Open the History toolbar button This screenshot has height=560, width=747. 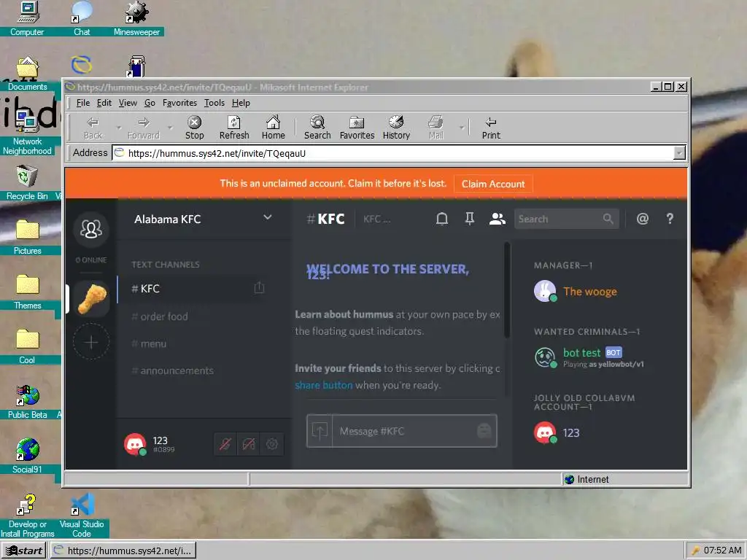[396, 128]
